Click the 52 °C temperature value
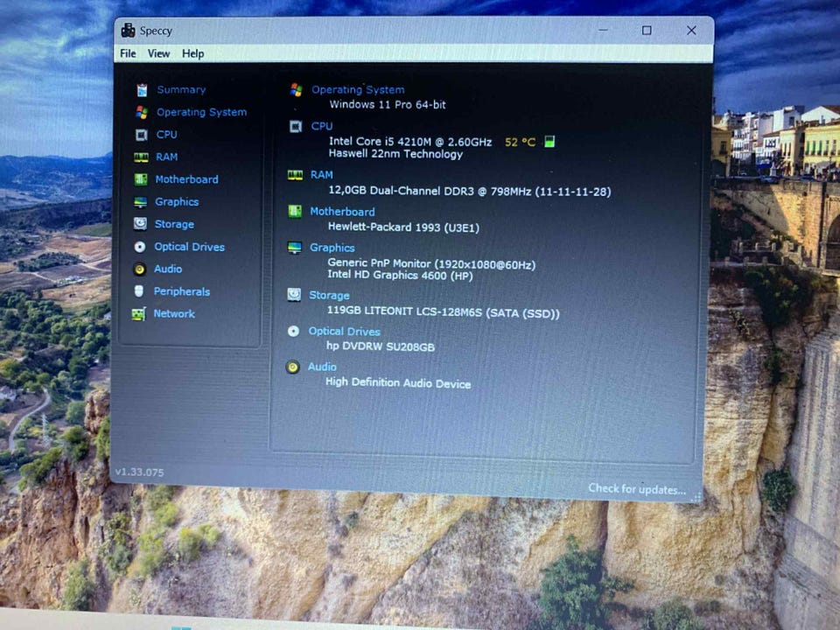840x630 pixels. pyautogui.click(x=520, y=142)
